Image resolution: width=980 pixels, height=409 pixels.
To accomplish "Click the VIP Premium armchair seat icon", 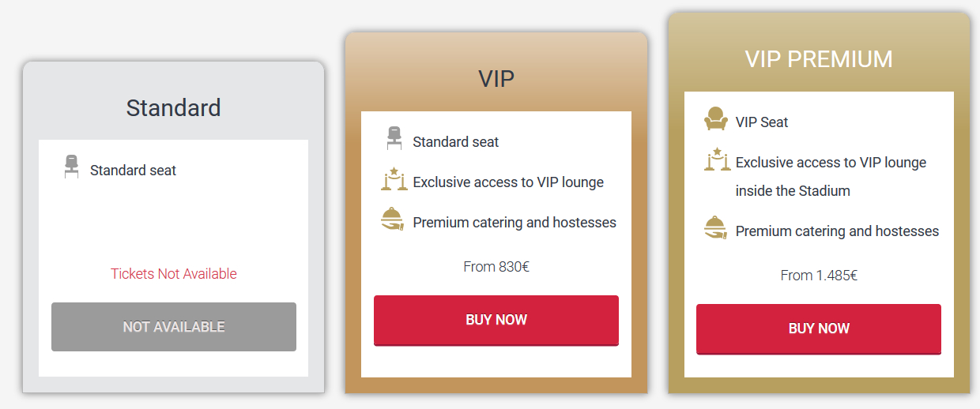I will (715, 119).
